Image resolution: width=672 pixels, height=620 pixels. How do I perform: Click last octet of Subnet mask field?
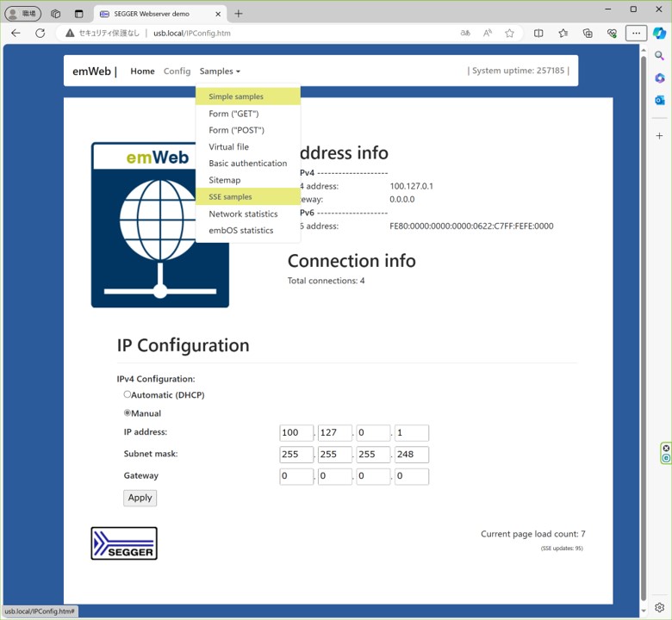[x=411, y=455]
